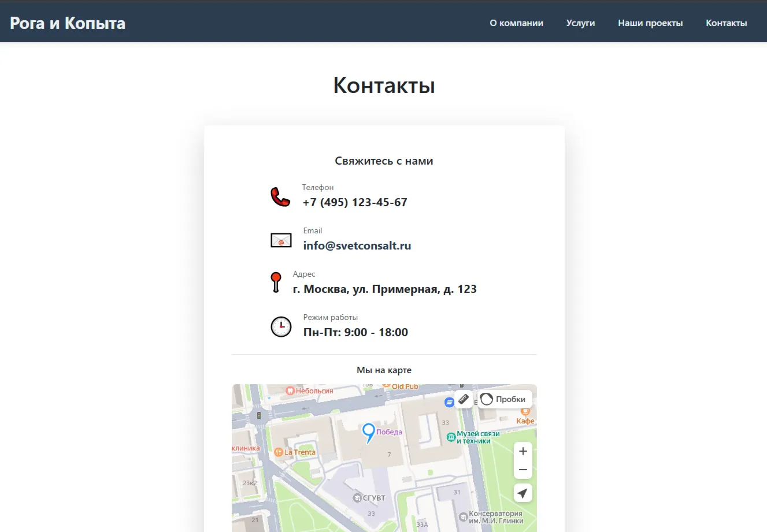
Task: Click the red address pin icon
Action: click(x=276, y=282)
